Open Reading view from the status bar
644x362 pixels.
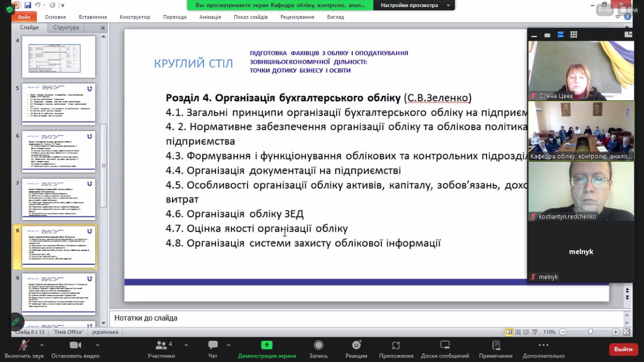[x=526, y=332]
